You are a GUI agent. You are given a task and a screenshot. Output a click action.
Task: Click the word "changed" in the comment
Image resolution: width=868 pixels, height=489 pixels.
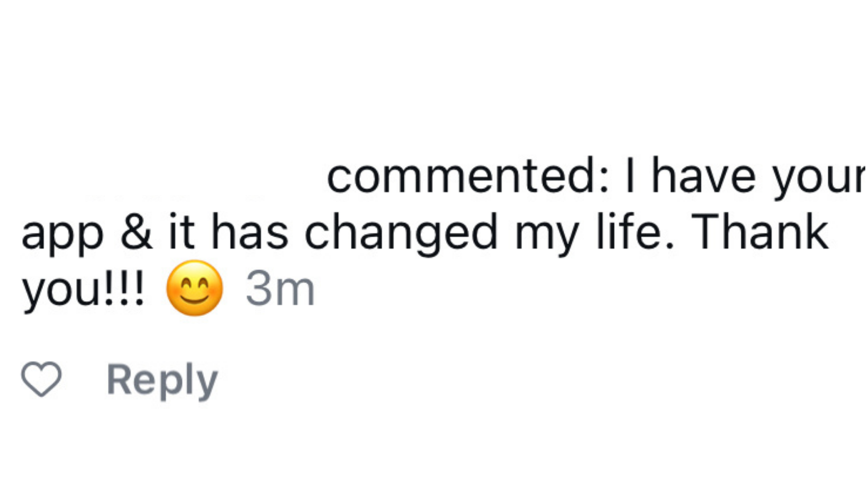(401, 233)
